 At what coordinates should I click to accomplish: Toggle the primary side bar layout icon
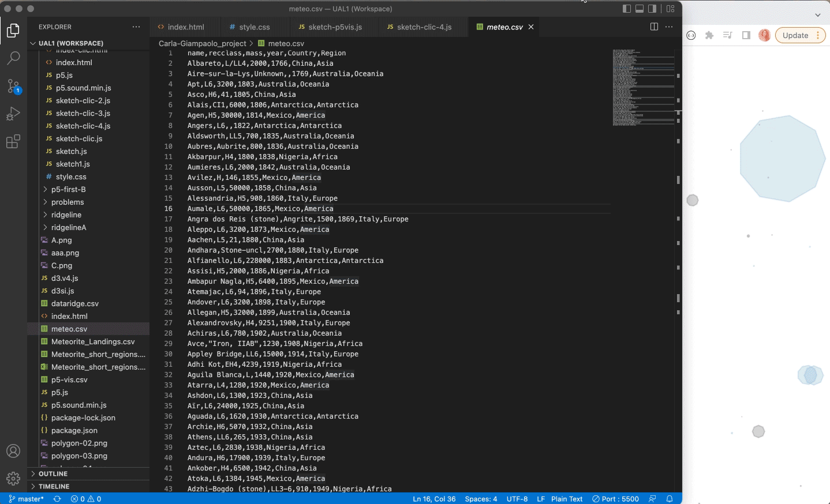tap(627, 9)
